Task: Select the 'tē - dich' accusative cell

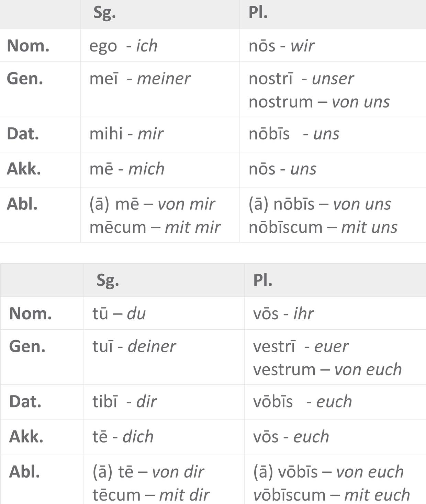Action: (123, 437)
